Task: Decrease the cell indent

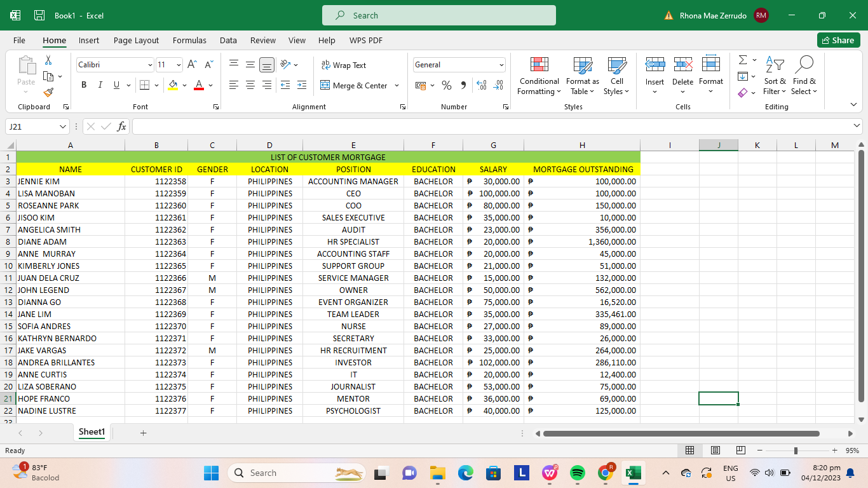Action: click(285, 85)
